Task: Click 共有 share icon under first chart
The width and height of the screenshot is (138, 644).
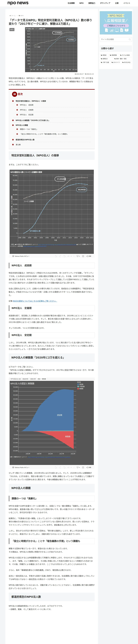Action: (89, 256)
